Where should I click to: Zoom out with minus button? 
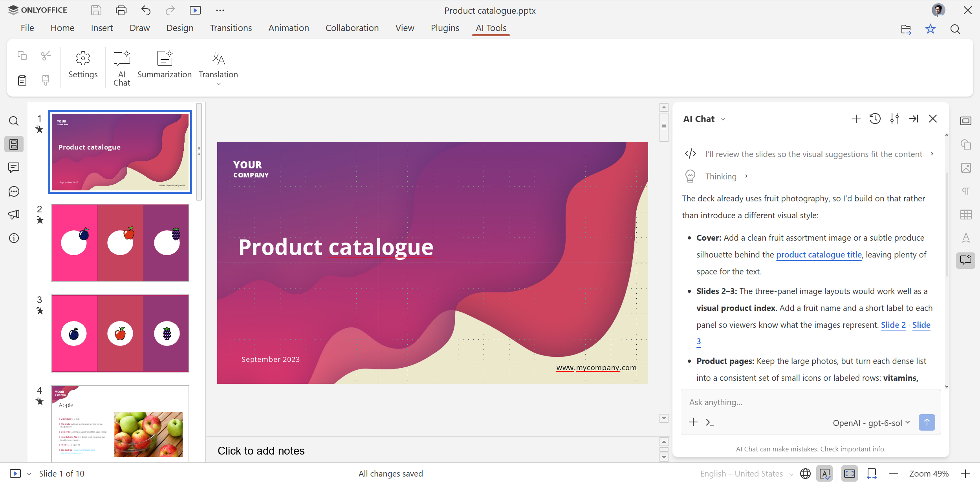(894, 474)
